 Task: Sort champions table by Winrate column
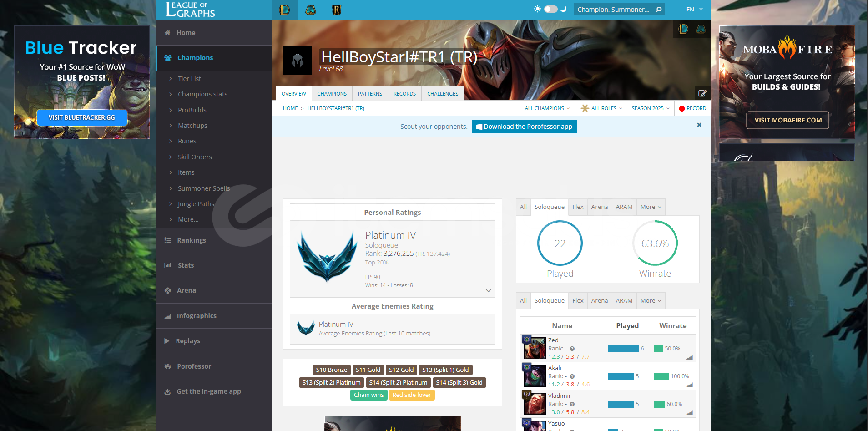[x=673, y=326]
